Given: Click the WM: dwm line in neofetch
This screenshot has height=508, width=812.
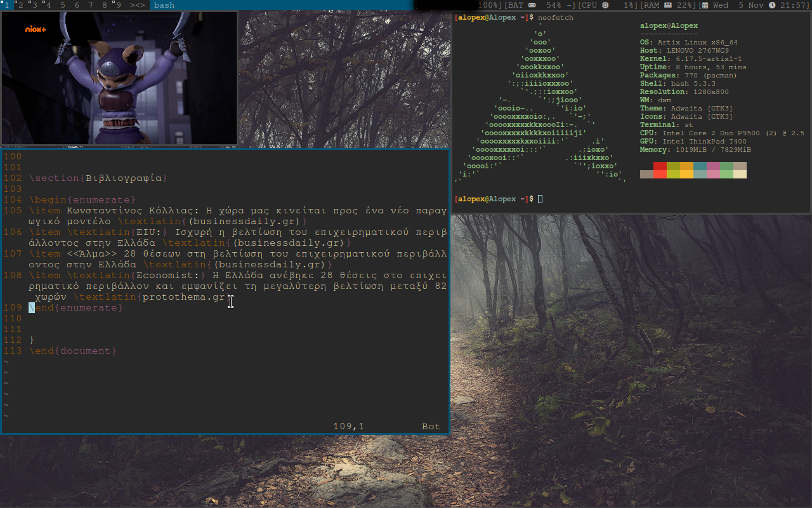Looking at the screenshot, I should click(655, 100).
